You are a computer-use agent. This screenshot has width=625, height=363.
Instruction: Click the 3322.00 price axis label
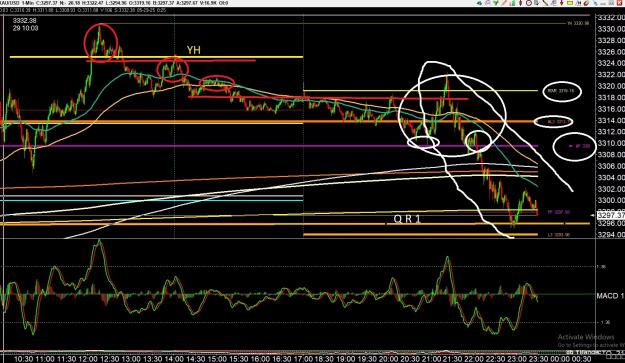coord(611,75)
